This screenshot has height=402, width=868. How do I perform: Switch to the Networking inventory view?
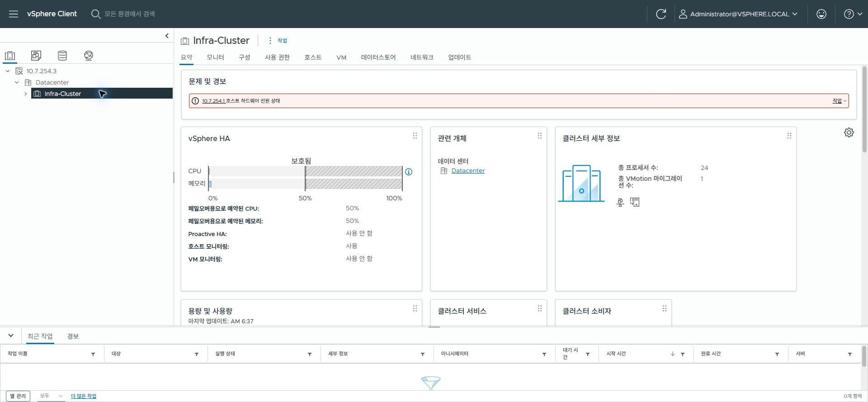[89, 56]
